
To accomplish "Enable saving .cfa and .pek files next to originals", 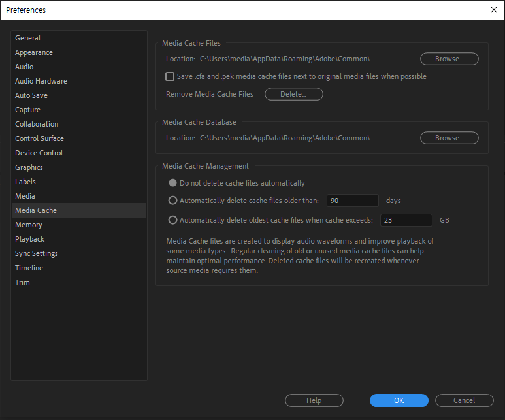I will pyautogui.click(x=170, y=76).
